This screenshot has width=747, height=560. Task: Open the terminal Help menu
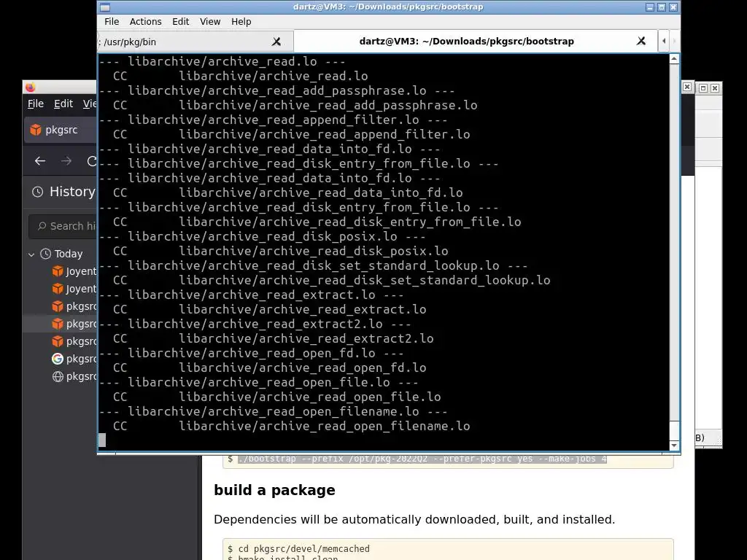241,21
